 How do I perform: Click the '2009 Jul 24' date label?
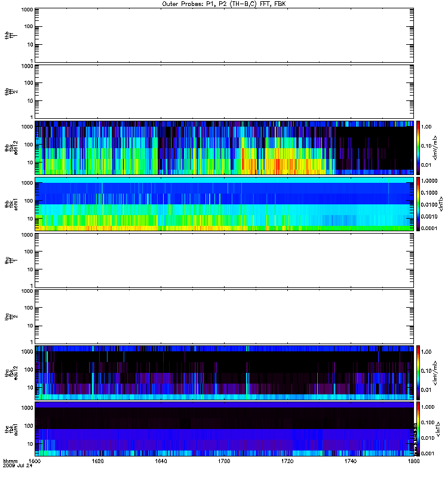tap(17, 465)
